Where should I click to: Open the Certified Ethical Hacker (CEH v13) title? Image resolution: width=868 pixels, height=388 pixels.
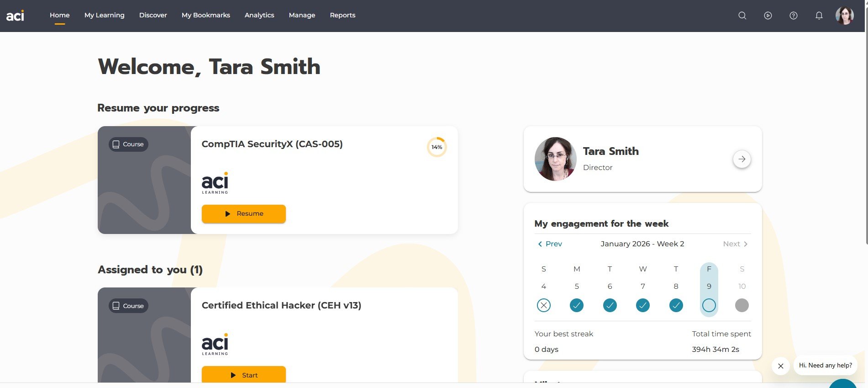281,305
